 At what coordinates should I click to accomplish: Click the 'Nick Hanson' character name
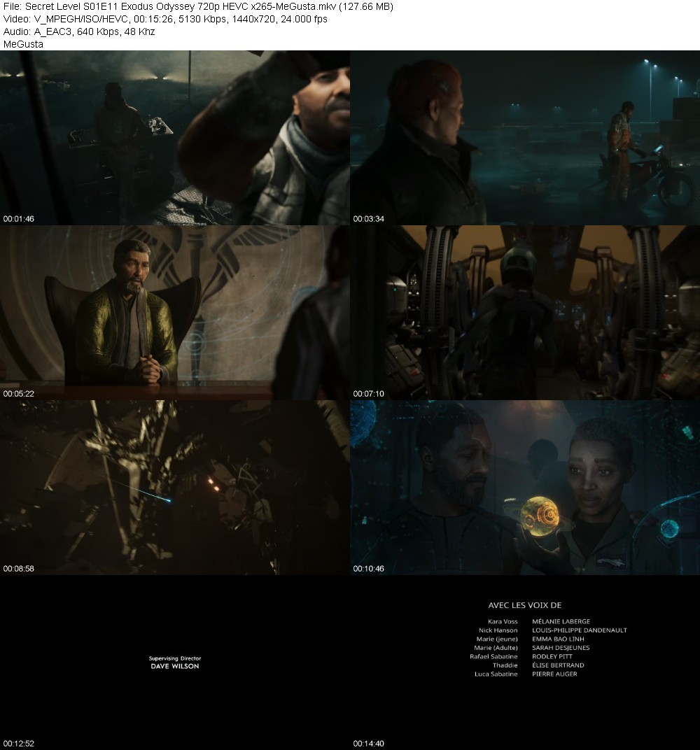pyautogui.click(x=498, y=630)
